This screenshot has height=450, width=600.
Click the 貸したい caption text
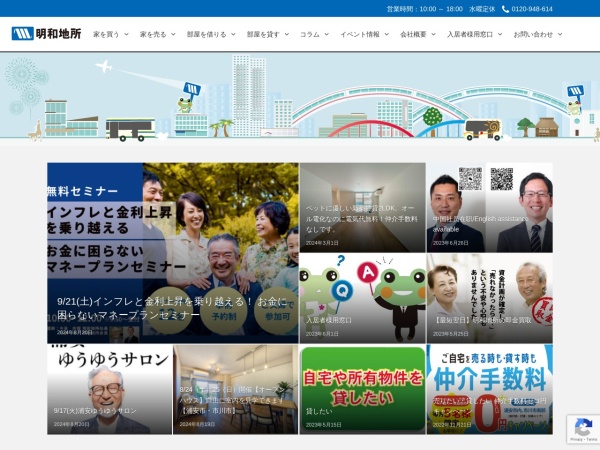319,411
